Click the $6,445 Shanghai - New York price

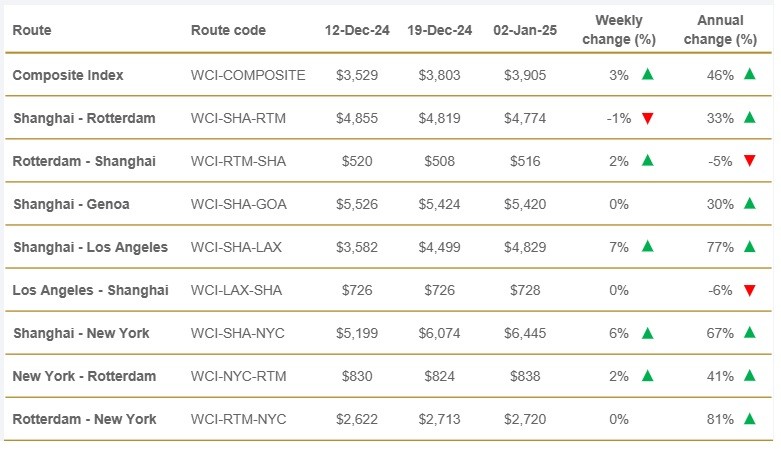(526, 333)
